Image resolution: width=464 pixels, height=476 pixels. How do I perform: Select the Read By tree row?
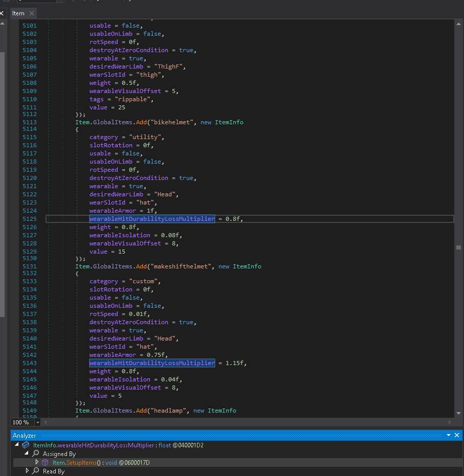[54, 471]
